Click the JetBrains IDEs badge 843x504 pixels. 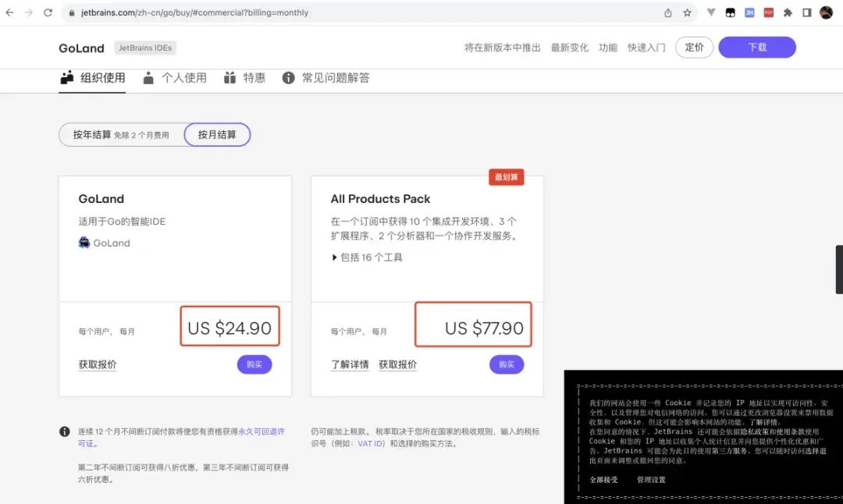click(145, 48)
